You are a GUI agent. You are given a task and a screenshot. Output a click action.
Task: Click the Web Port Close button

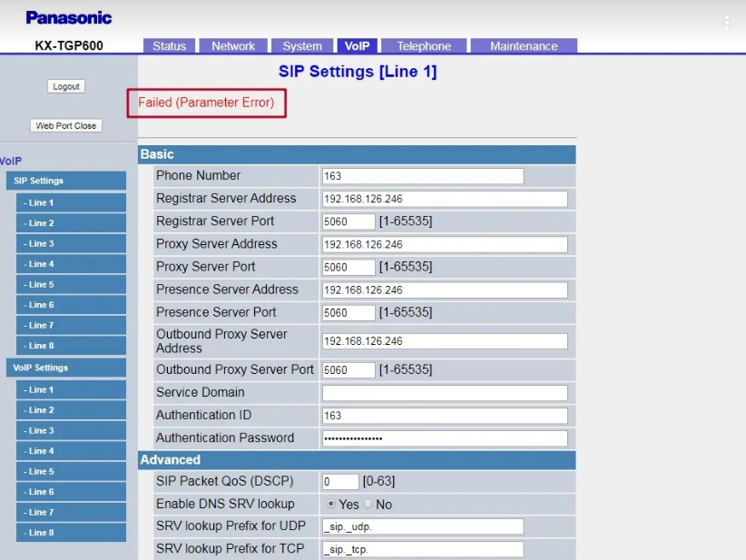point(66,126)
